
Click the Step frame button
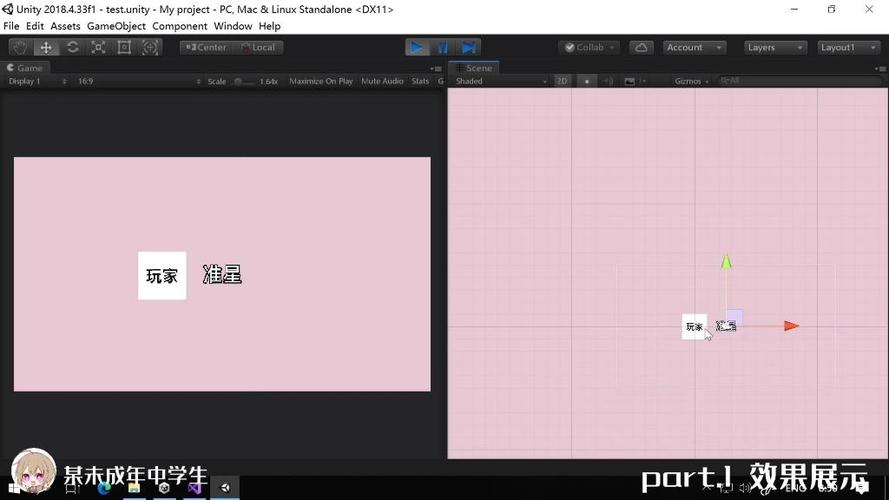click(468, 47)
